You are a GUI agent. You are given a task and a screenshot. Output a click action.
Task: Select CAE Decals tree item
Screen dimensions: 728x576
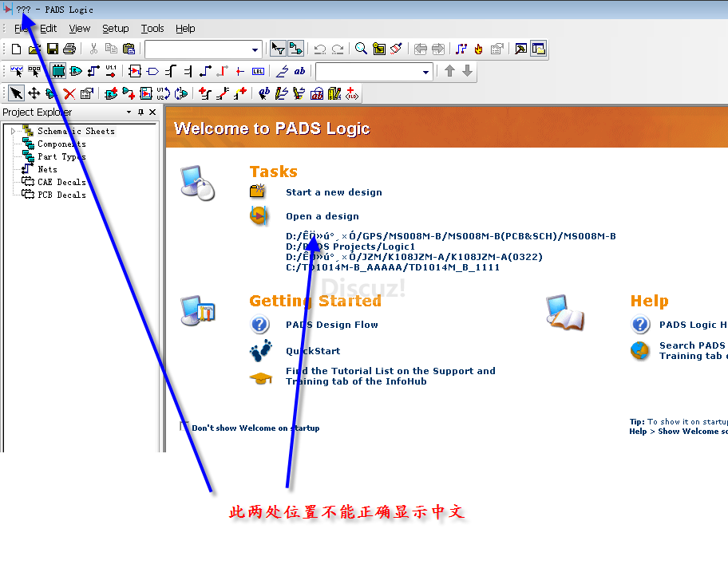61,183
